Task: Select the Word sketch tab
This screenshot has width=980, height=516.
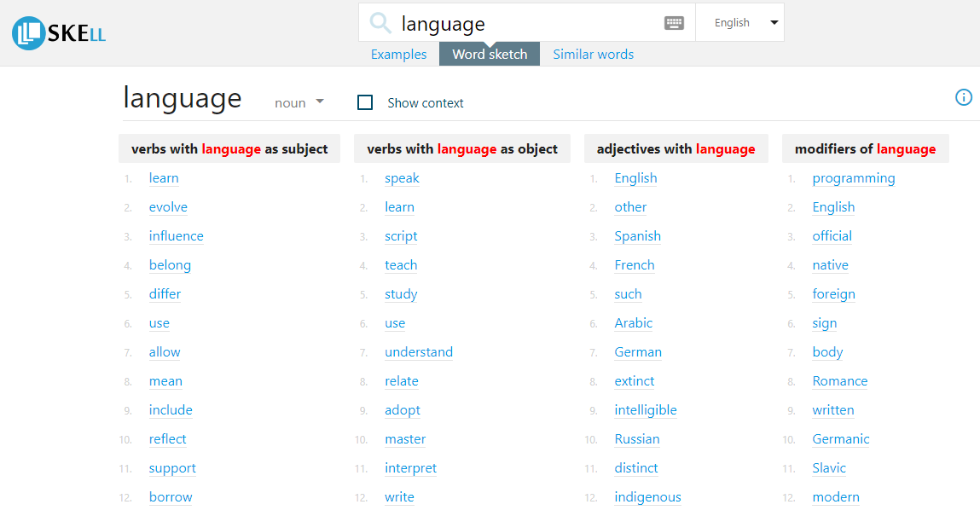Action: [490, 55]
